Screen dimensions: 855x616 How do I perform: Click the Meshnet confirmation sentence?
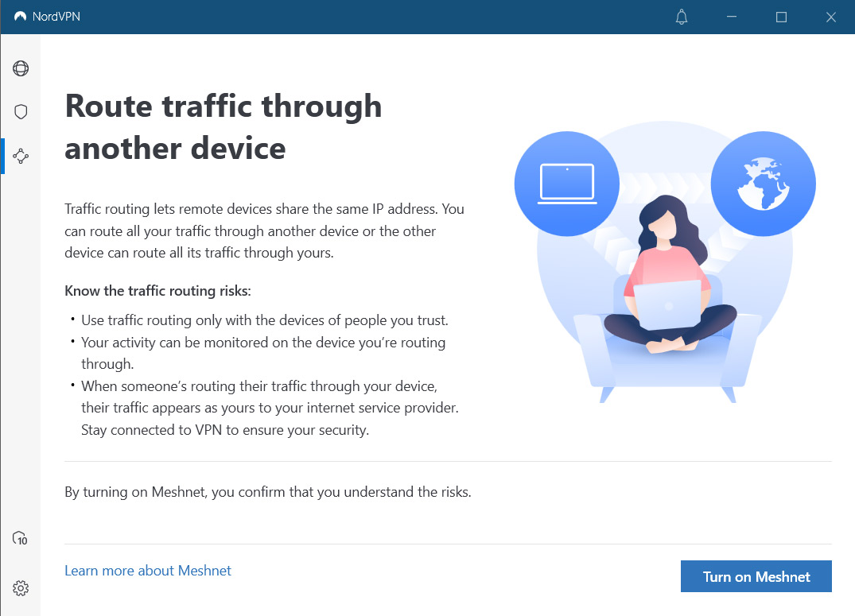coord(268,492)
